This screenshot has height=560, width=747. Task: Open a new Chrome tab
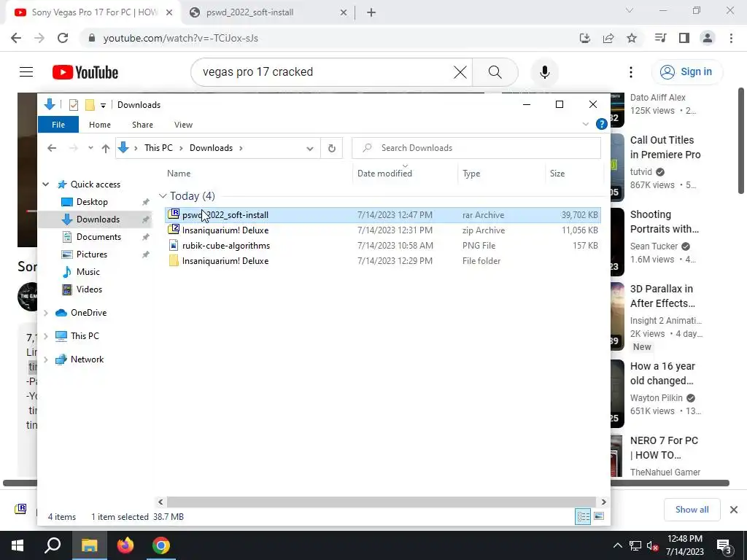(371, 12)
